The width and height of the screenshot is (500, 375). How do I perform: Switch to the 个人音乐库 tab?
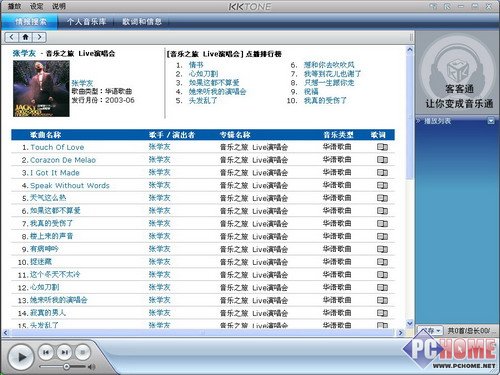(x=86, y=22)
